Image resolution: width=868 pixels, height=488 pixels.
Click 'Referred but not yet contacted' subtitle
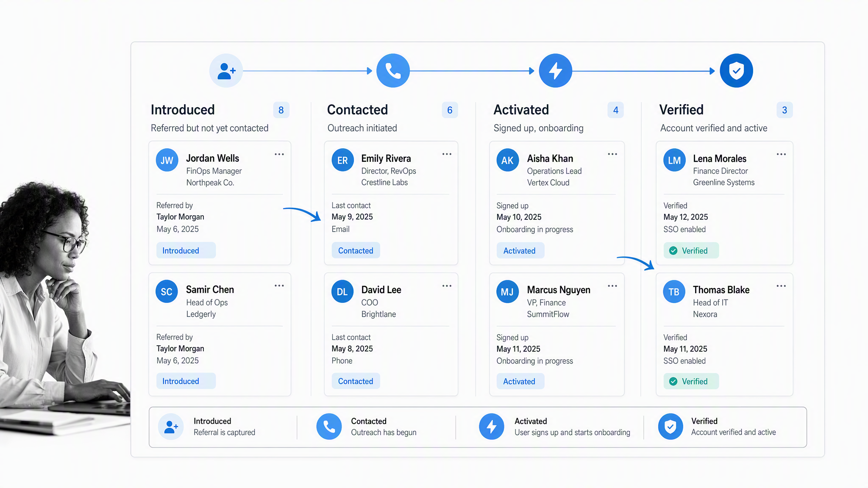tap(209, 128)
